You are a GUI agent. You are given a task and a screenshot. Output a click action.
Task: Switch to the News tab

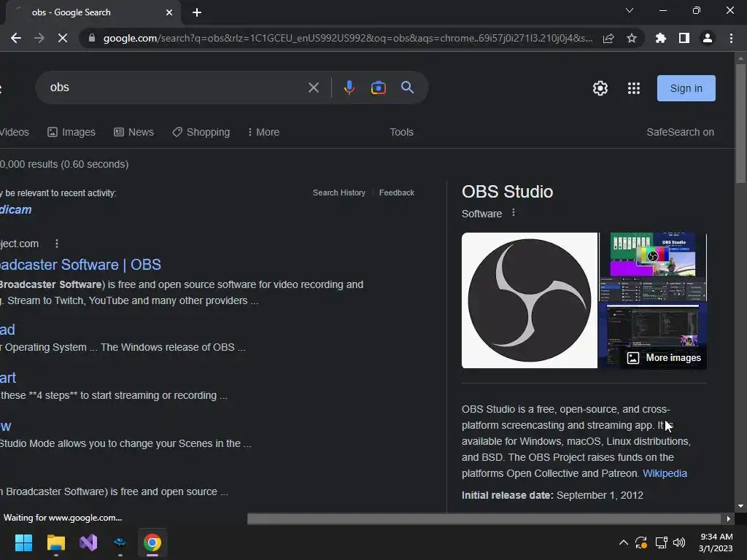(x=134, y=133)
